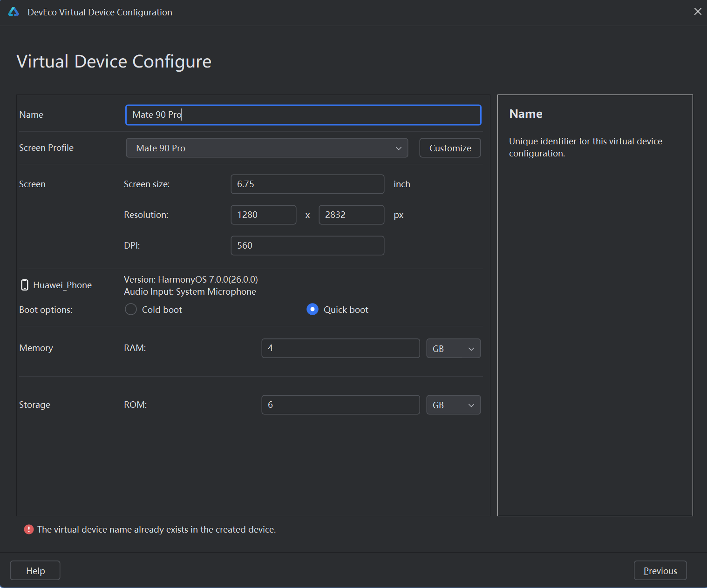Image resolution: width=707 pixels, height=588 pixels.
Task: Click the 'Screen size:' label
Action: pos(147,184)
